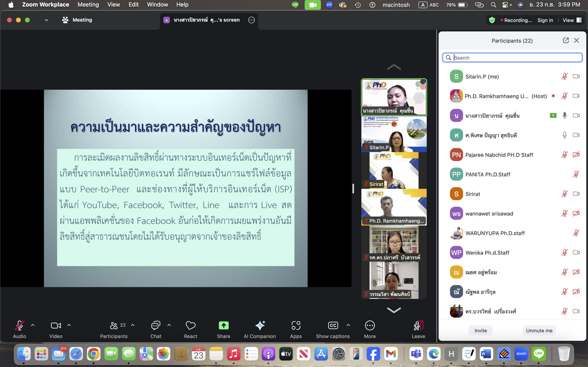Open the View menu in menu bar

point(114,5)
